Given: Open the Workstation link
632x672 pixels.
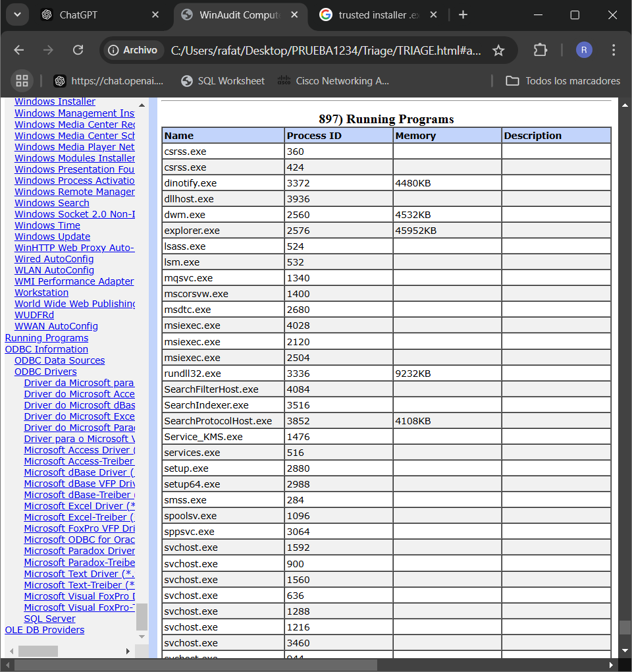Looking at the screenshot, I should click(x=41, y=293).
